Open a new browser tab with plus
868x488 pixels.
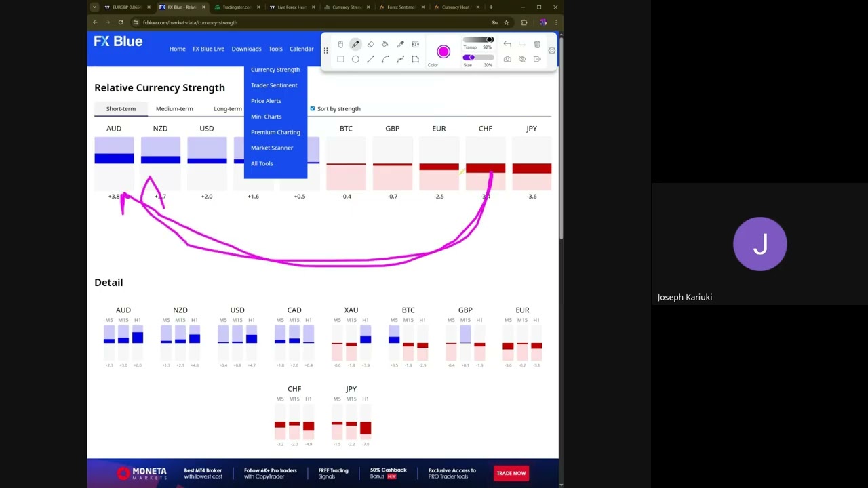tap(491, 7)
